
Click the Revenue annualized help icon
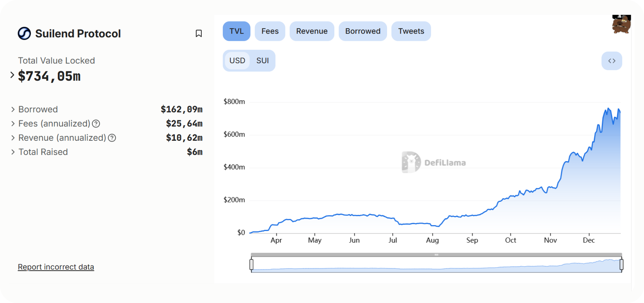(x=112, y=138)
